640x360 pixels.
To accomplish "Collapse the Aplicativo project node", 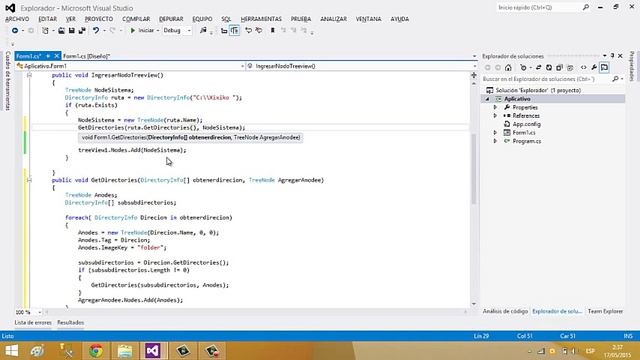I will coord(487,99).
